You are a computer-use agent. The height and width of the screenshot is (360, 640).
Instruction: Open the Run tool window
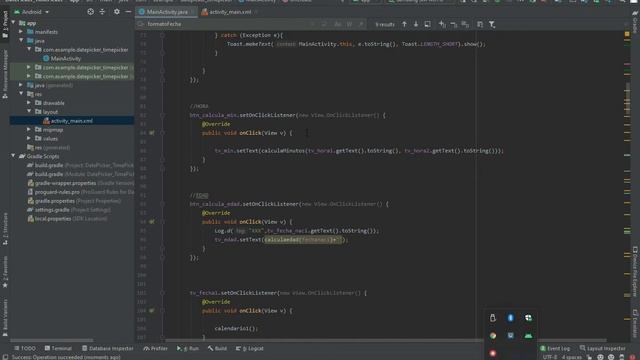coord(188,349)
